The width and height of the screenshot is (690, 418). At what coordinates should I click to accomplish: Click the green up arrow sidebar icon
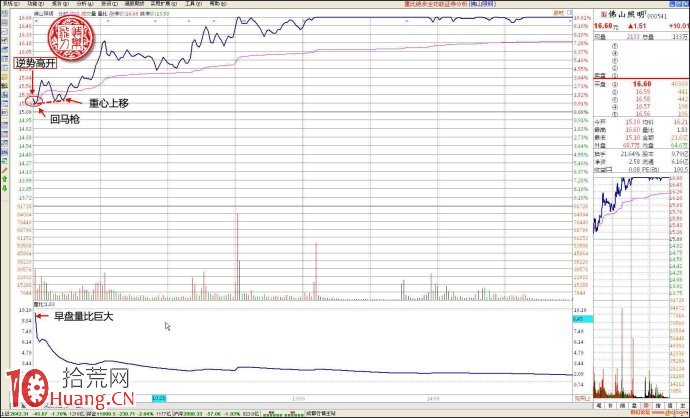(x=4, y=179)
